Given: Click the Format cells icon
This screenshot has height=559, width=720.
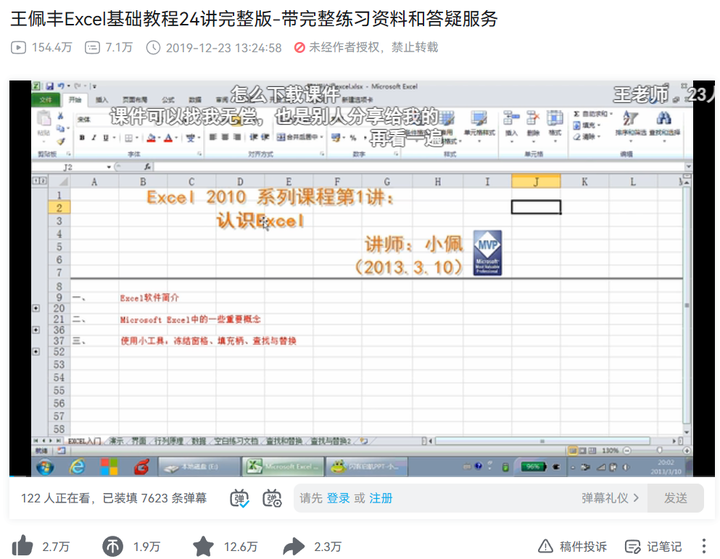Looking at the screenshot, I should pyautogui.click(x=555, y=118).
